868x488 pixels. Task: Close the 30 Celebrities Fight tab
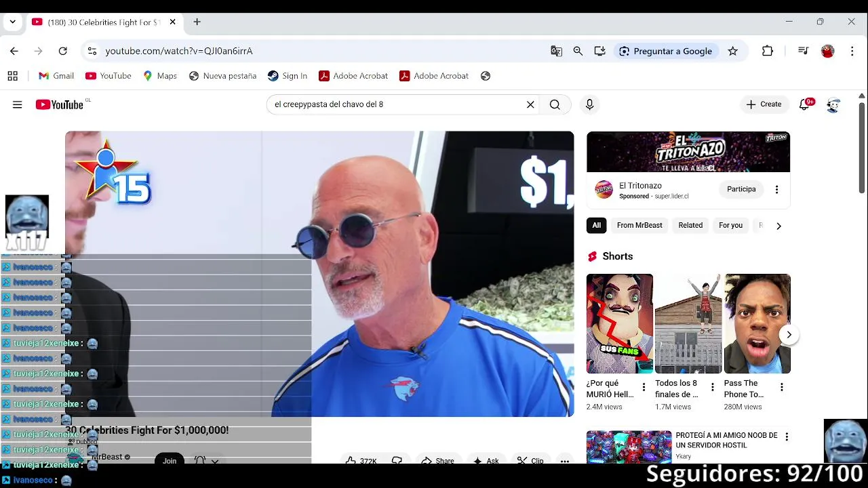pos(172,22)
